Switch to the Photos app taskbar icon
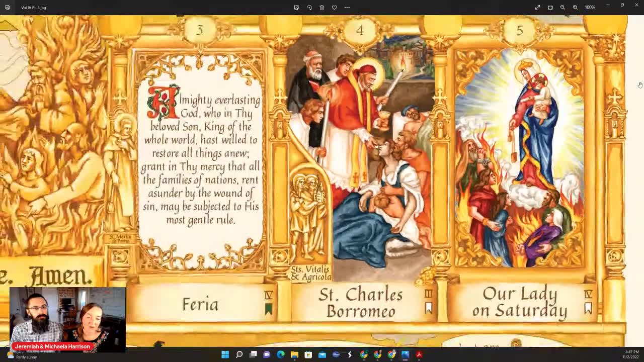This screenshot has height=362, width=644. (405, 354)
